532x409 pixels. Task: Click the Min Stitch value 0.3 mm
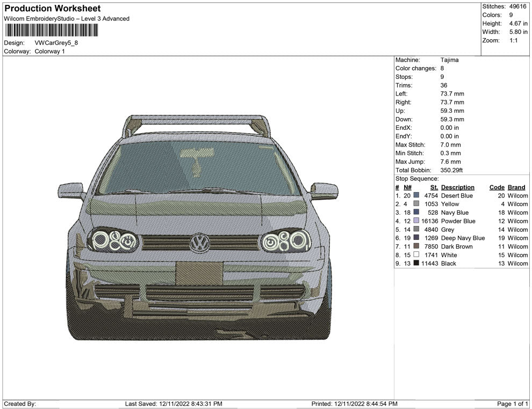(450, 153)
